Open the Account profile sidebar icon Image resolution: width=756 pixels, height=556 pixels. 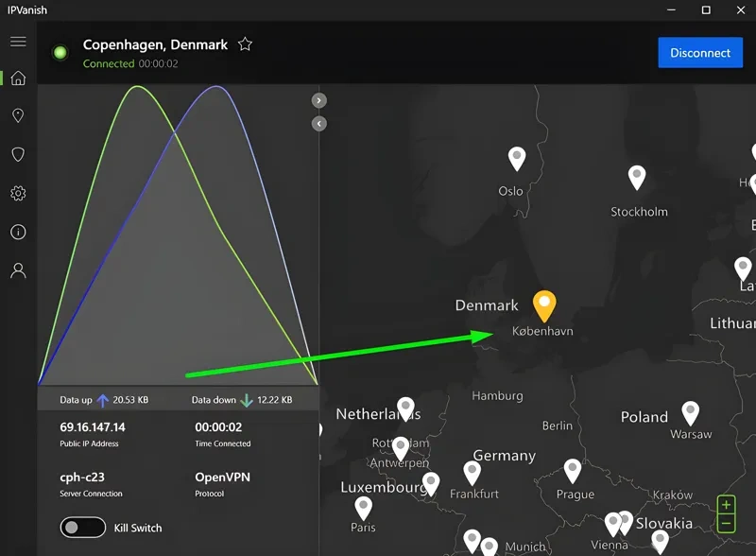click(17, 270)
